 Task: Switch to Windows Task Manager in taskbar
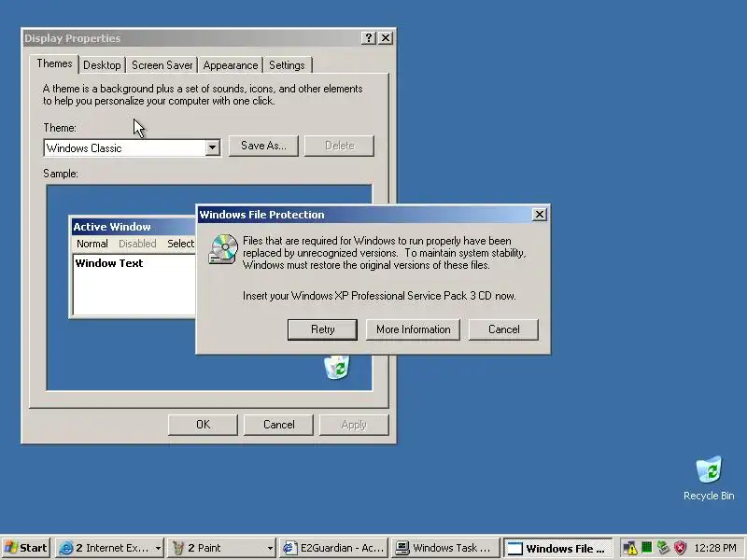tap(446, 548)
